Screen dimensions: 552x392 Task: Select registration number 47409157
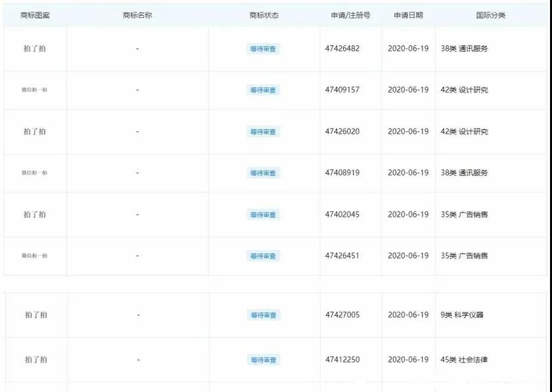(342, 90)
